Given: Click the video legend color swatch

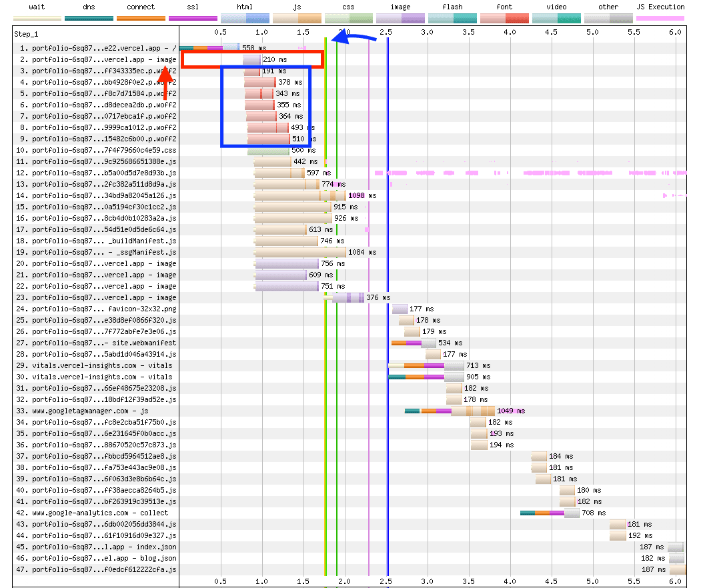Looking at the screenshot, I should coord(556,18).
